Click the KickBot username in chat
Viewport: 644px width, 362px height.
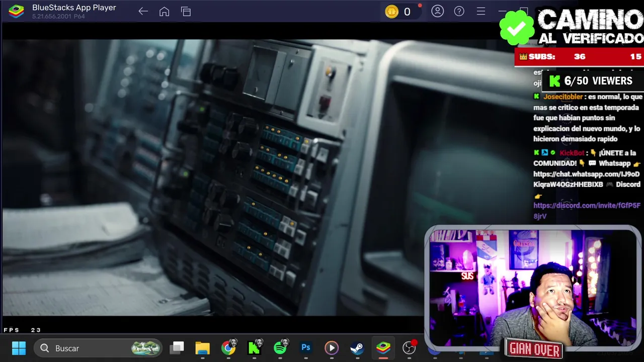[572, 153]
